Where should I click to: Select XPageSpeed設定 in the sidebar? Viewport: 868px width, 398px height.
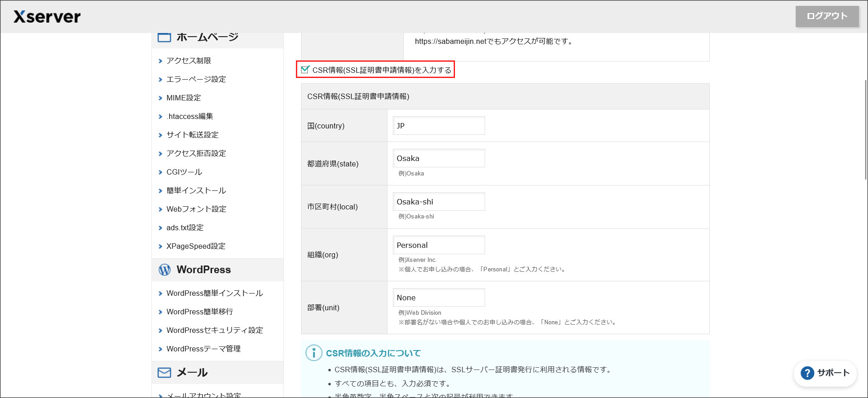[195, 246]
